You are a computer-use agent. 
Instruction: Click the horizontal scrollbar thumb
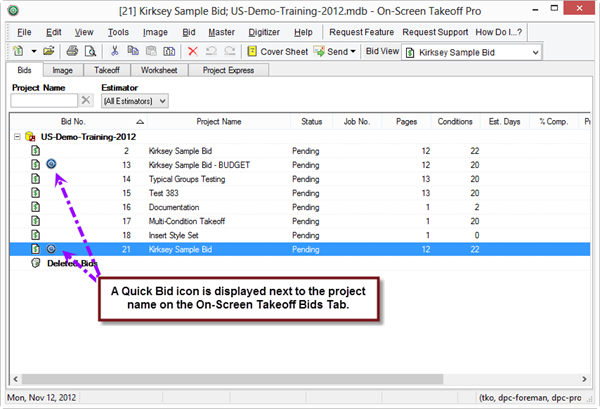click(x=232, y=379)
